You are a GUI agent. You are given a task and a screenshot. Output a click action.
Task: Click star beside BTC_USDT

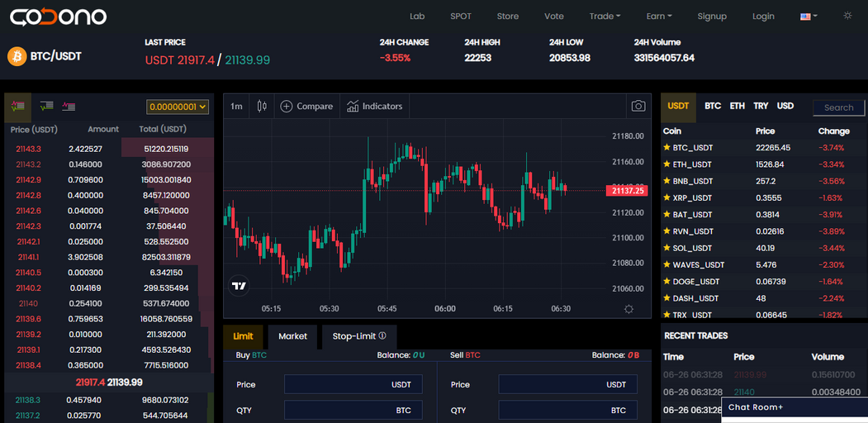coord(667,147)
